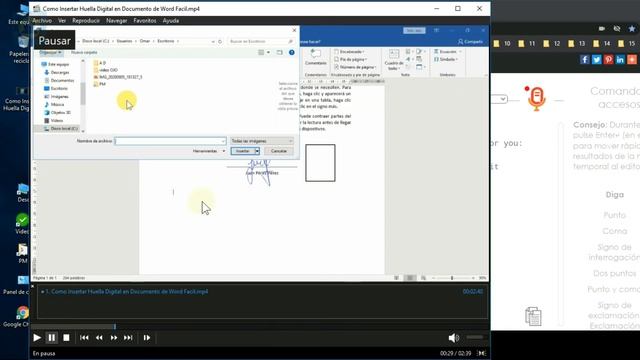Click the crossed-out eye icon in the browser
This screenshot has height=360, width=640.
pyautogui.click(x=617, y=29)
